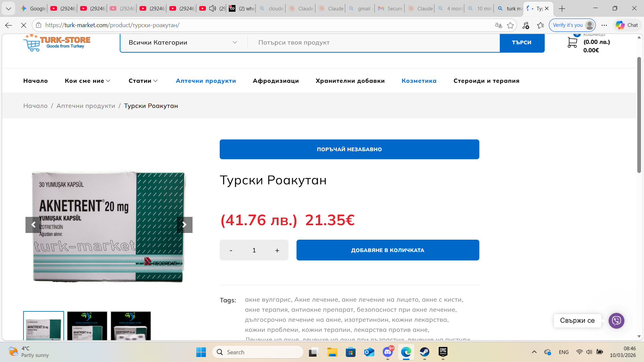Mute the playing YouTube tab
644x362 pixels.
pos(212,8)
